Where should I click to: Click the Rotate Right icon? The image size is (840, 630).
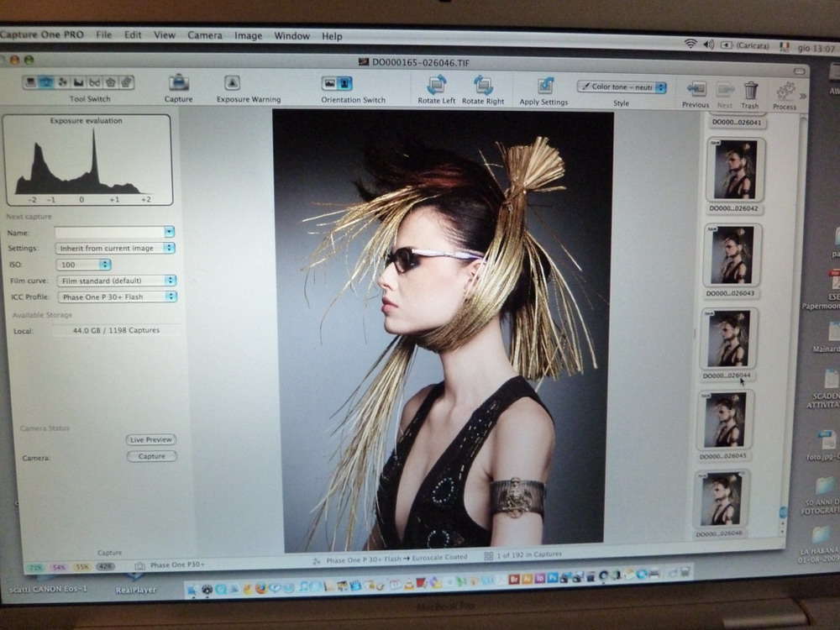pyautogui.click(x=483, y=85)
